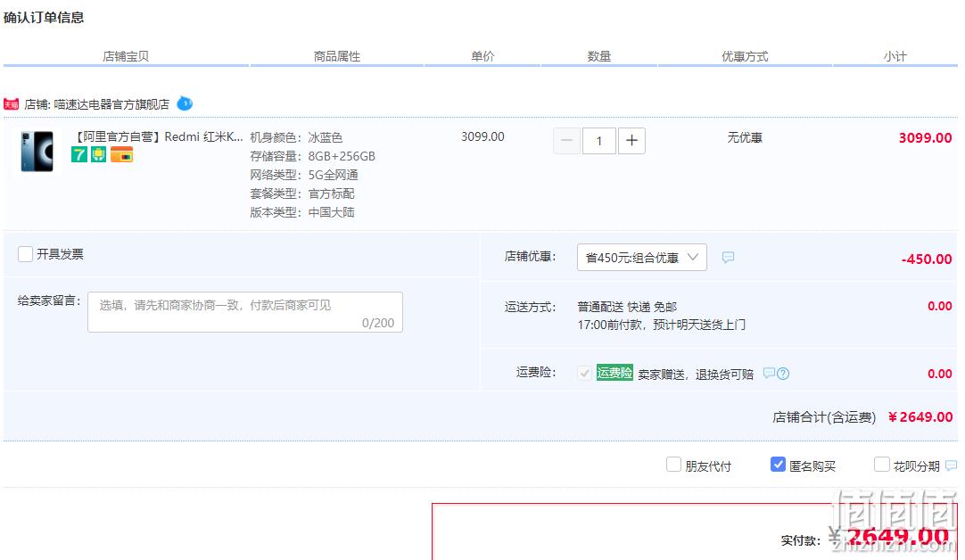The image size is (965, 560).
Task: Open the 【阿里官方自营】Redmi product title link
Action: tap(158, 136)
